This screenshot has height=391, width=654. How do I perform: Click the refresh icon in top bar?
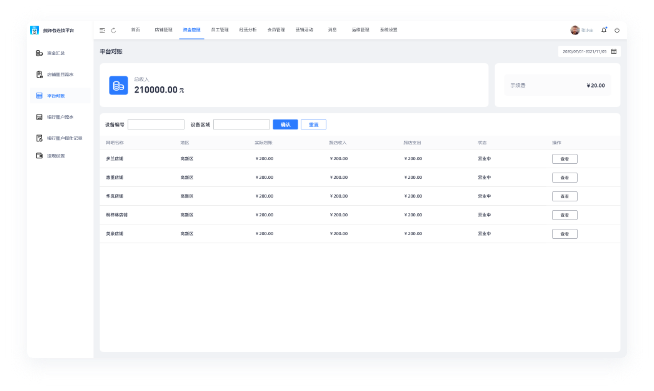click(x=113, y=30)
